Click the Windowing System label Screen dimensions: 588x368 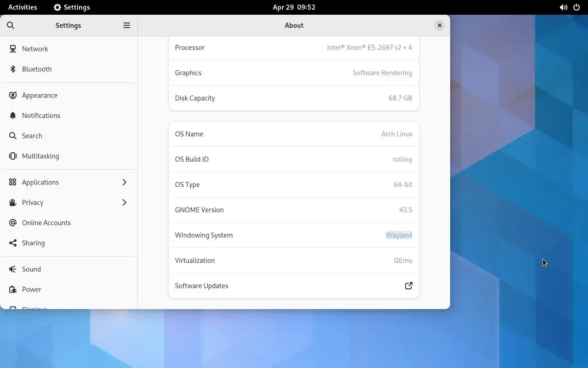(204, 235)
